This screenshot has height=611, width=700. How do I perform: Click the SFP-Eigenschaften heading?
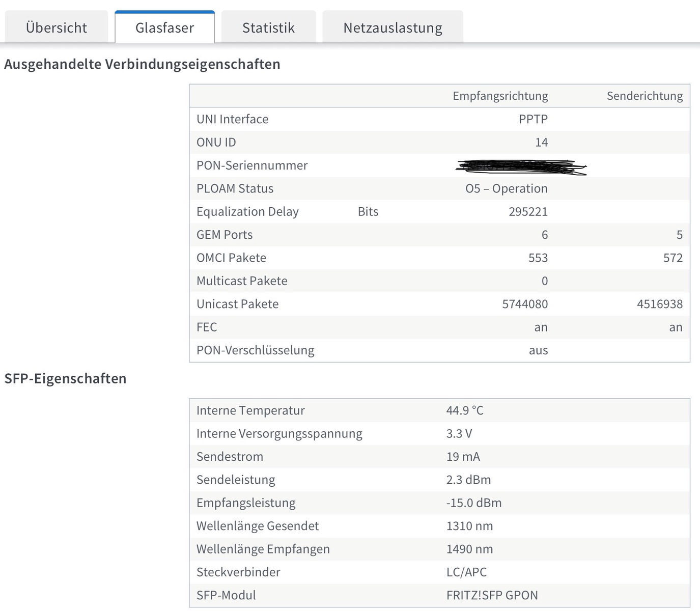pyautogui.click(x=65, y=378)
